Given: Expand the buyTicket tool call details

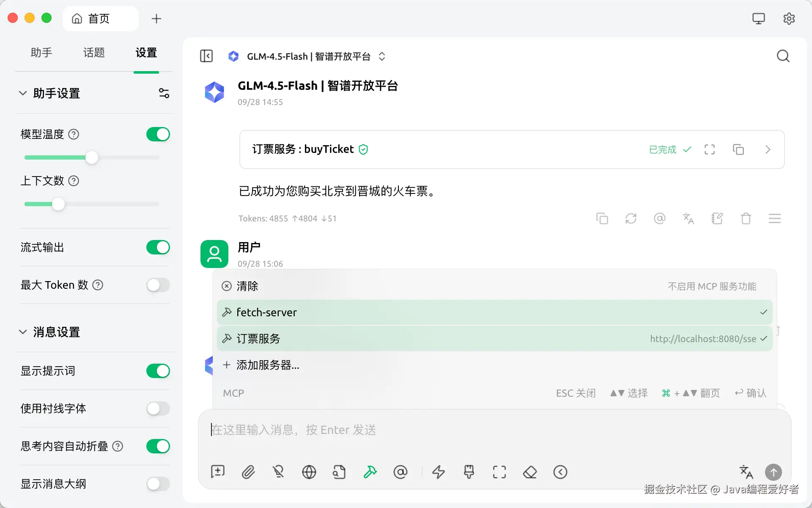Looking at the screenshot, I should point(768,149).
